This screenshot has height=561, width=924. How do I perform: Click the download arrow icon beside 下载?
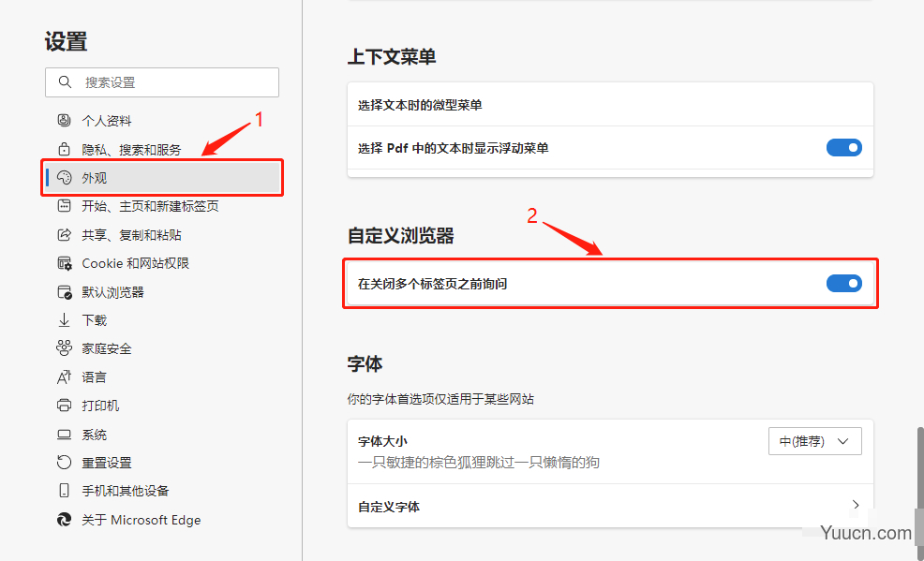tap(64, 320)
